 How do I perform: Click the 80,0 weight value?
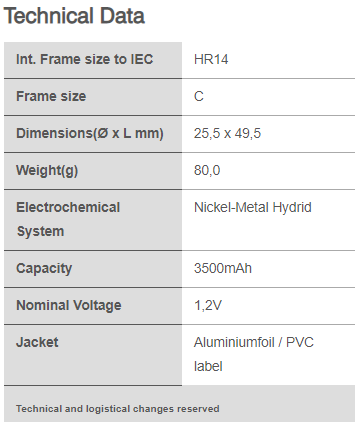207,171
